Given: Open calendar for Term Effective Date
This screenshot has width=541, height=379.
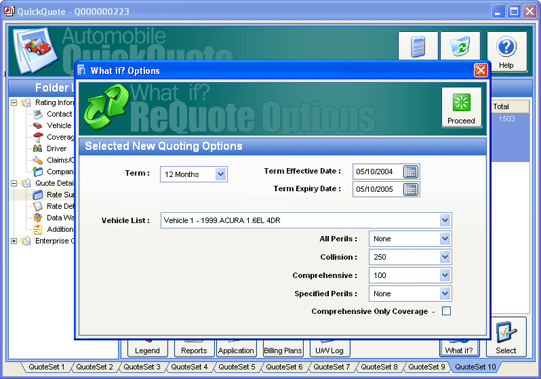Looking at the screenshot, I should click(x=411, y=172).
